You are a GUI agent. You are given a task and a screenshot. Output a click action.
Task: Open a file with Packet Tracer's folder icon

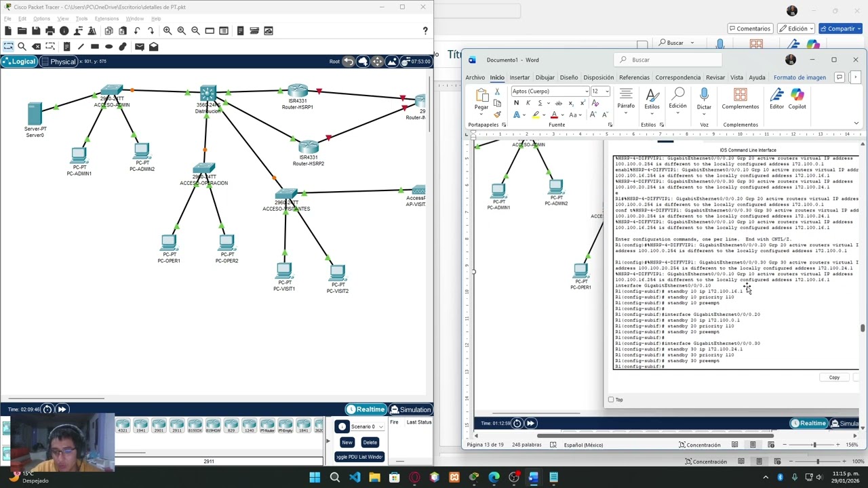pos(22,30)
